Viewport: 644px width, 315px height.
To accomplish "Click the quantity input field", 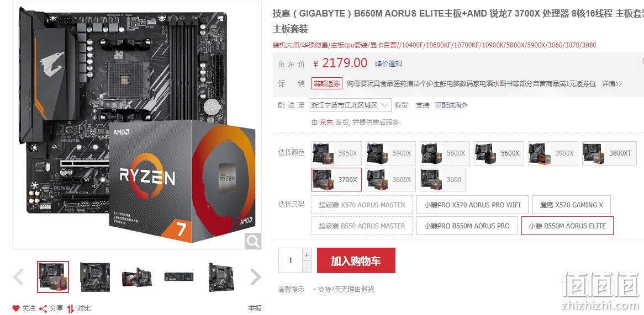I will pyautogui.click(x=291, y=260).
